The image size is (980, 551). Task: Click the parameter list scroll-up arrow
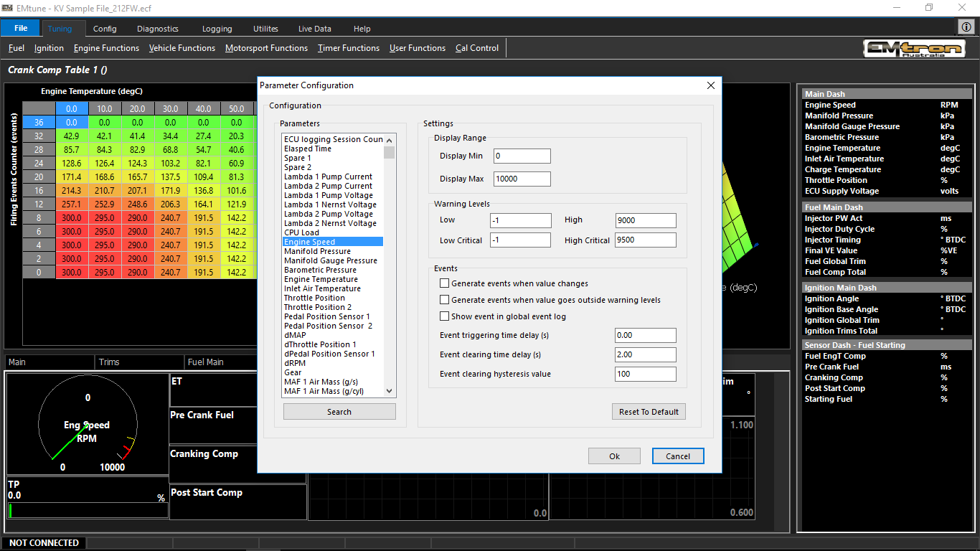(390, 140)
